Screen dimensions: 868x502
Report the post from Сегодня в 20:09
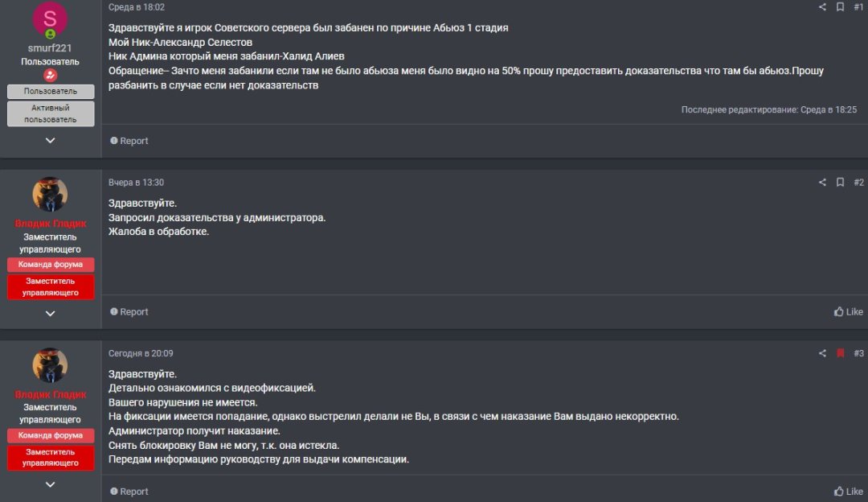pyautogui.click(x=129, y=492)
